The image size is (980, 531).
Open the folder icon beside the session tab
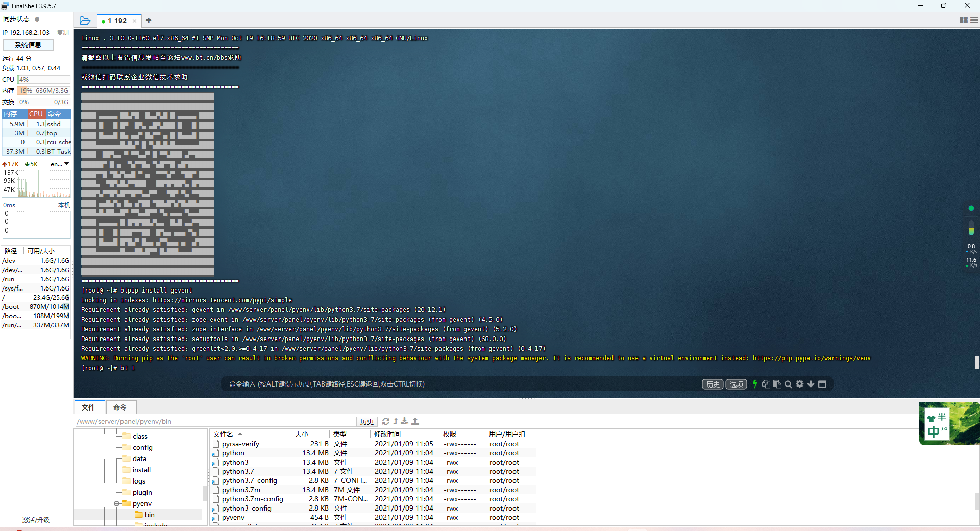[85, 21]
